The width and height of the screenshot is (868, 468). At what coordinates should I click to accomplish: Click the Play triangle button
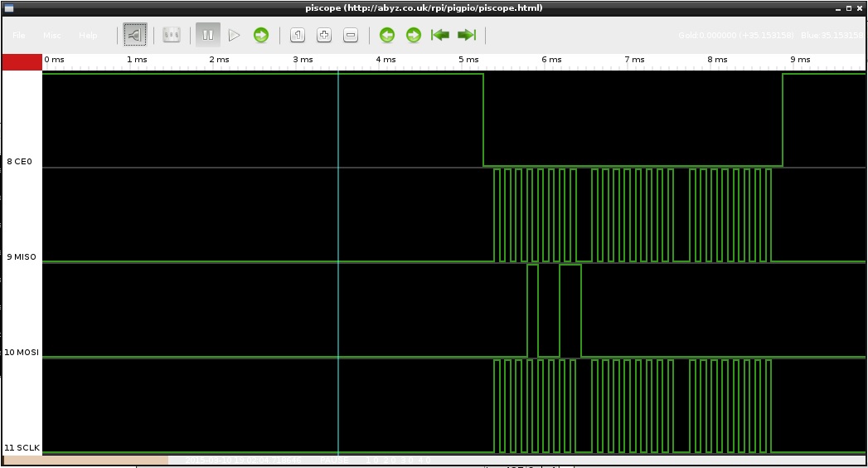coord(234,35)
